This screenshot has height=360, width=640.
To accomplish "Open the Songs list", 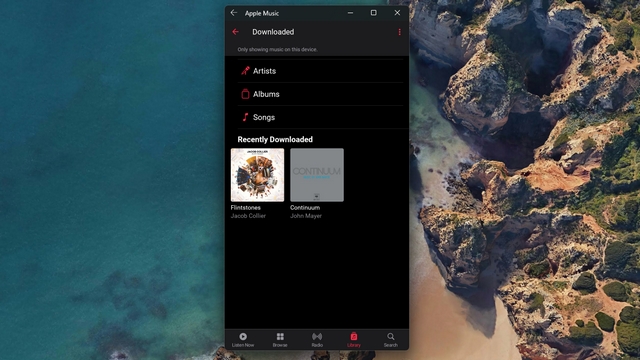I will click(x=320, y=118).
